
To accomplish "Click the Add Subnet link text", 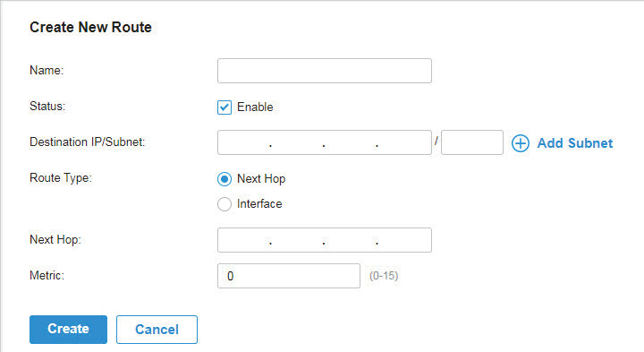I will coord(574,143).
